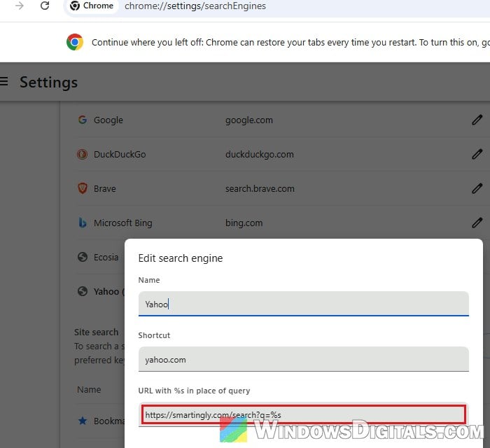Edit the Google search engine pencil icon
Screen dimensions: 490x448
(x=477, y=120)
